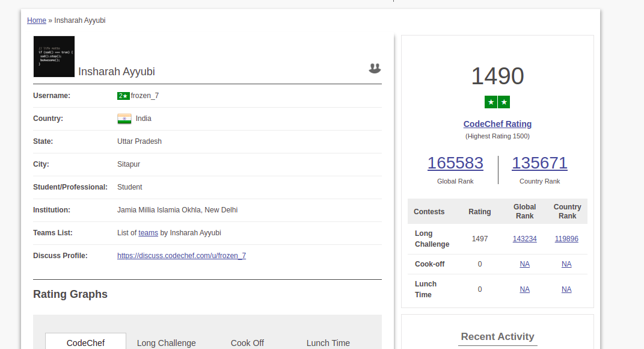Click the Discuss Profile: field label

click(x=60, y=256)
